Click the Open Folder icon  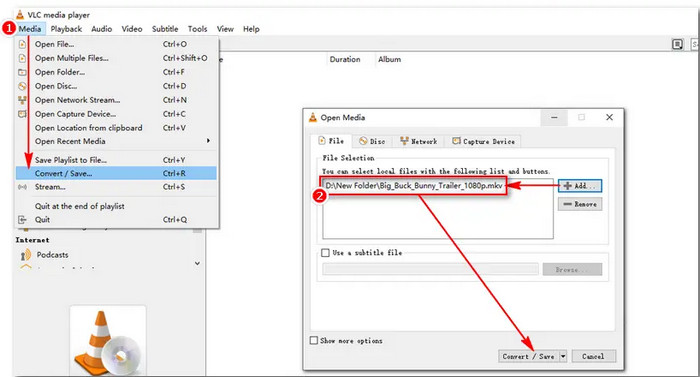coord(22,72)
